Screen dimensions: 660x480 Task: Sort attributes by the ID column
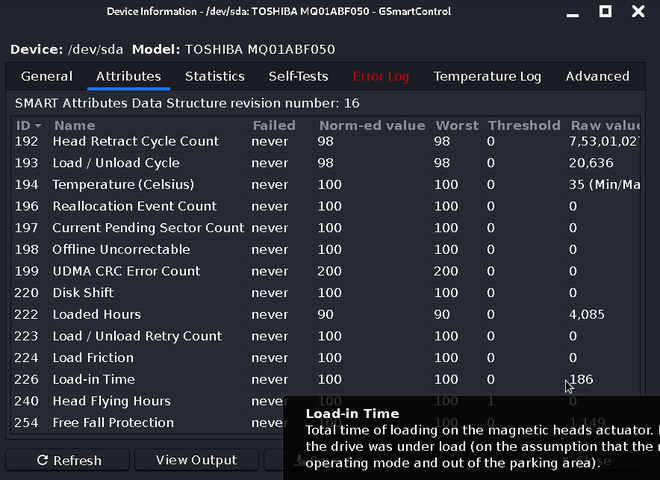coord(28,126)
